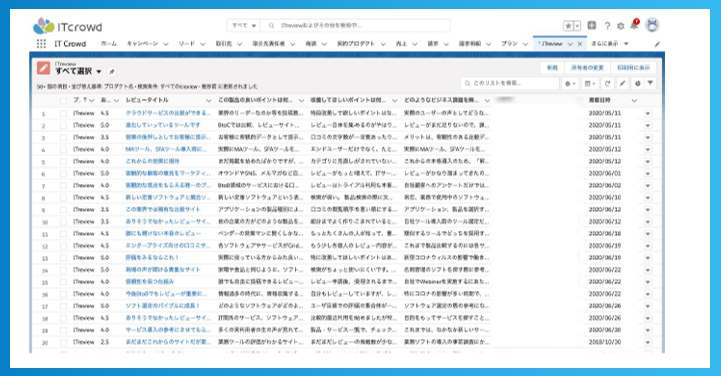
Task: Show charts with the pie chart icon
Action: (x=637, y=84)
